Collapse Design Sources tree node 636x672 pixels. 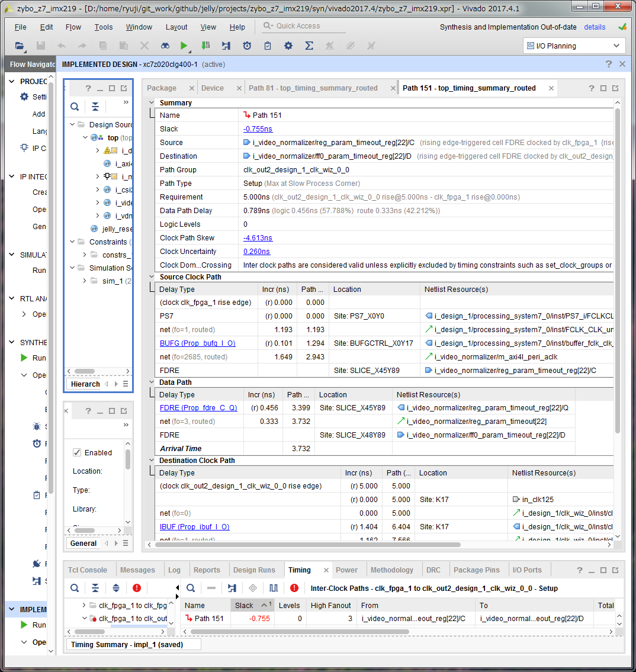click(72, 124)
